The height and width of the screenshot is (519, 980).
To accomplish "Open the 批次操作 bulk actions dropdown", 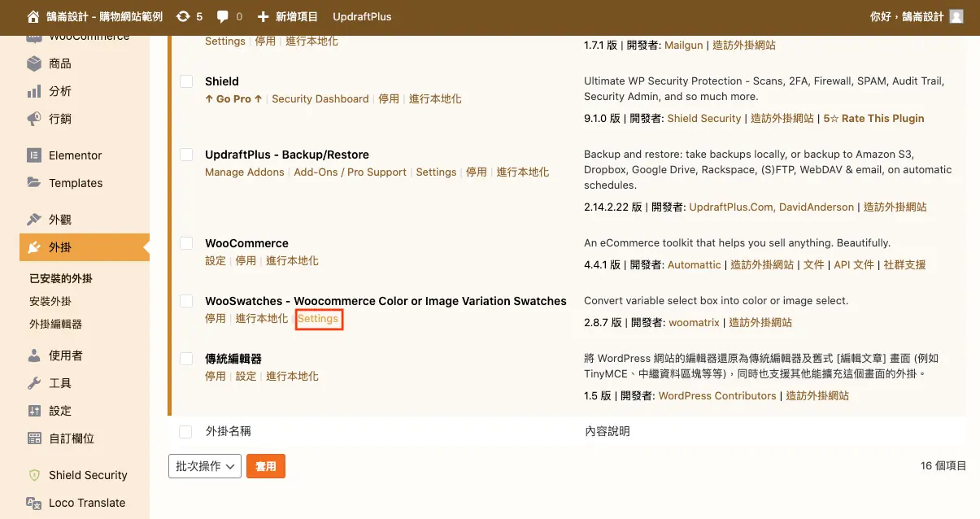I will click(x=205, y=466).
